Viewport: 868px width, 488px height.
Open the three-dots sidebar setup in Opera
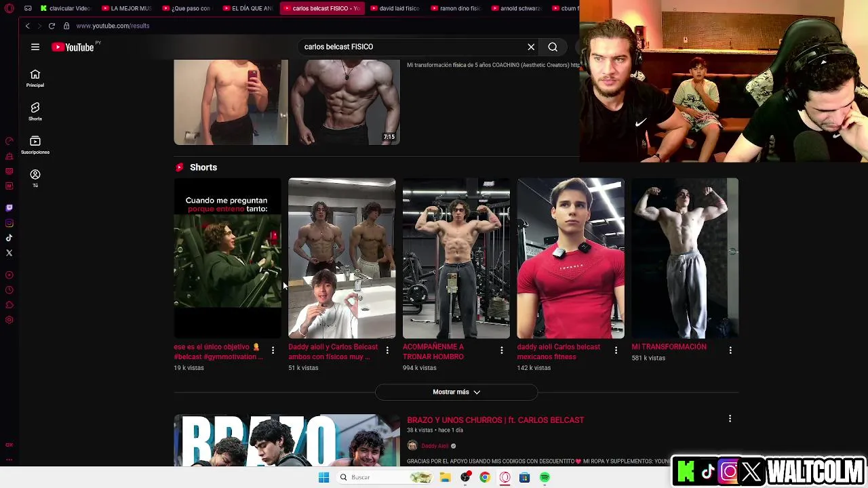click(9, 459)
